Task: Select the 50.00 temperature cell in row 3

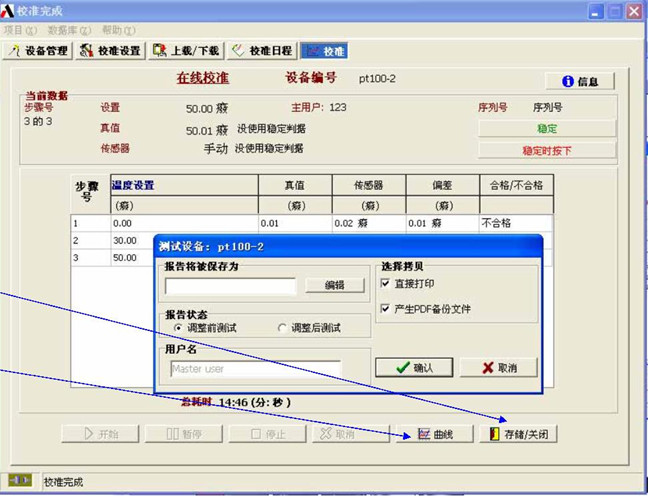Action: (x=132, y=258)
